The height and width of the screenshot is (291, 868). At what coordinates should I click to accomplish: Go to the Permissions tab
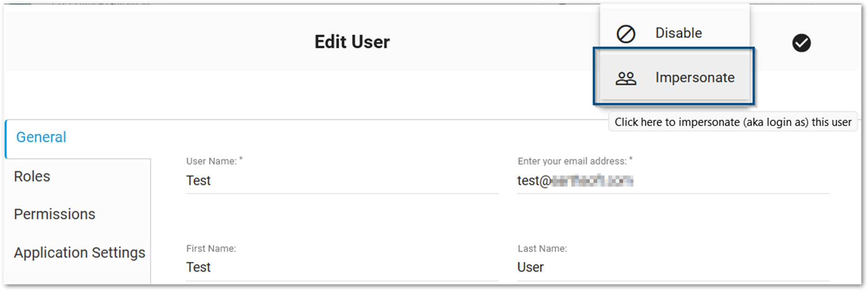54,214
